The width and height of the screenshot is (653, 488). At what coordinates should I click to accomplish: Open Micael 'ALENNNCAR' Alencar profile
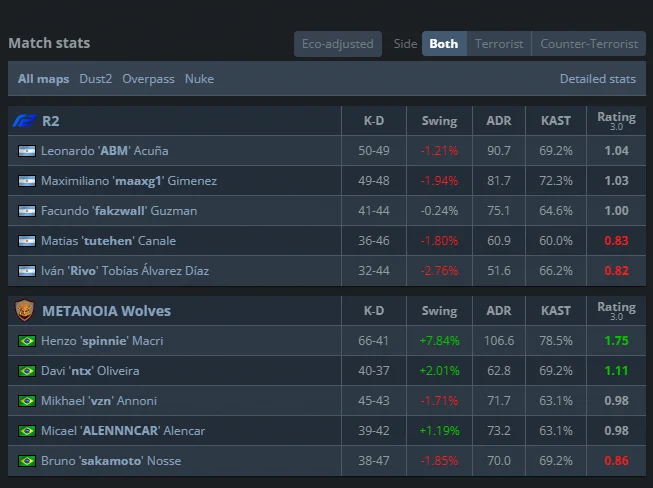[123, 431]
